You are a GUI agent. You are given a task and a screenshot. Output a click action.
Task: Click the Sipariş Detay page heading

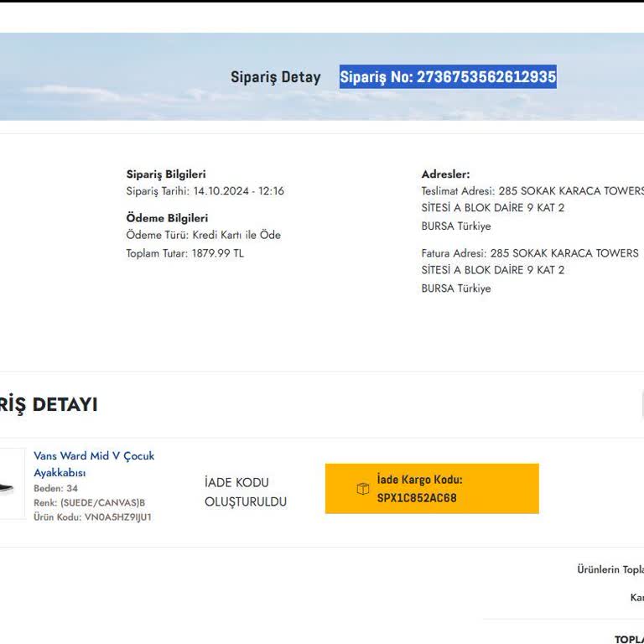275,77
